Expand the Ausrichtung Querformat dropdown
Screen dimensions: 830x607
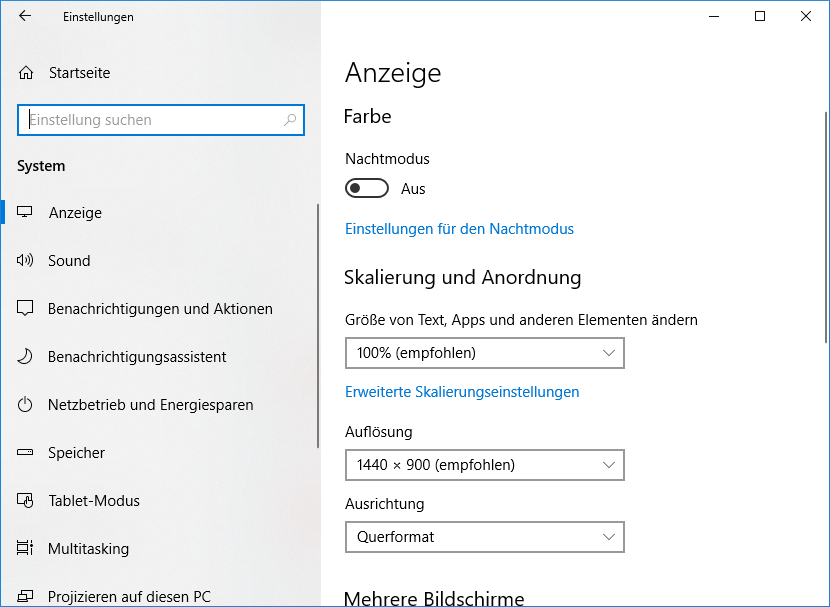point(485,537)
